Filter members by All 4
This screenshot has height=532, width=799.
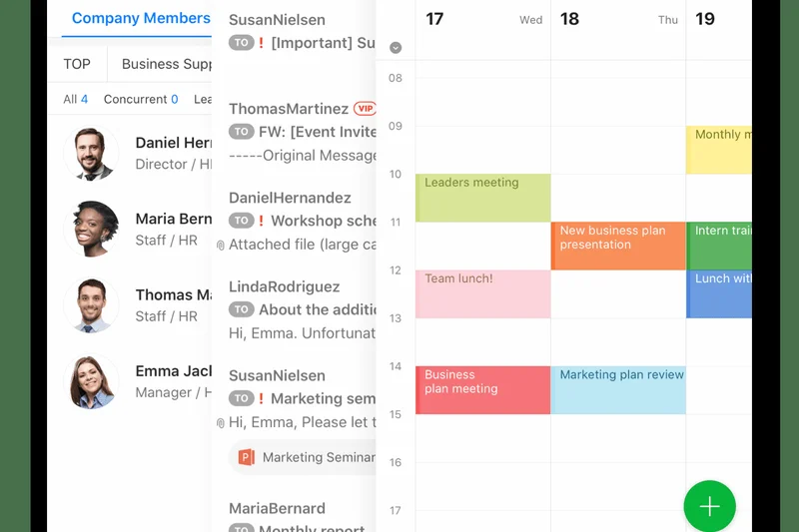tap(75, 99)
